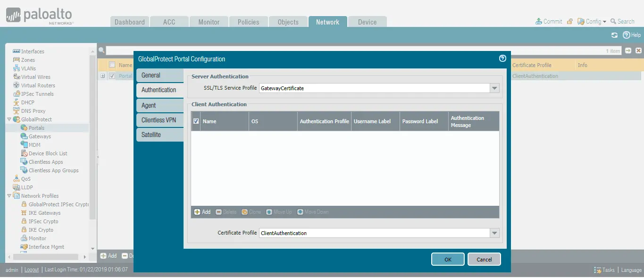Toggle the header checkbox in portals grid
Screen dimensions: 644x278
pos(112,65)
